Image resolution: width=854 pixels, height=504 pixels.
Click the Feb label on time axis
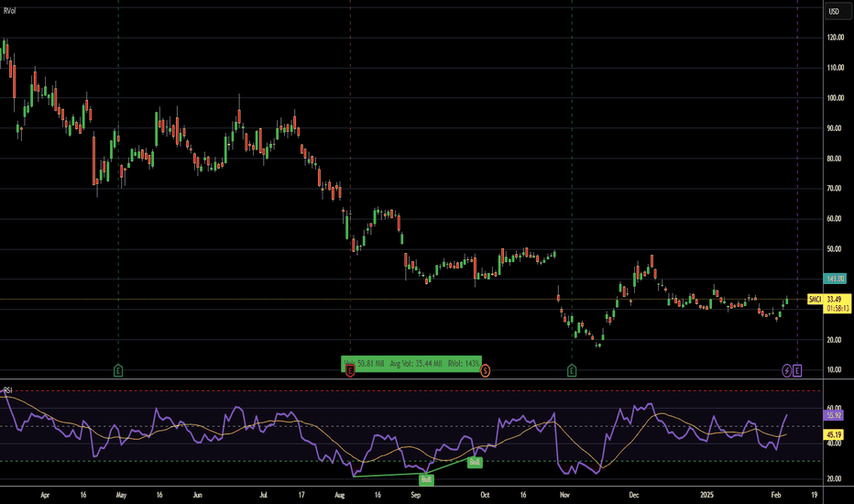click(x=775, y=495)
